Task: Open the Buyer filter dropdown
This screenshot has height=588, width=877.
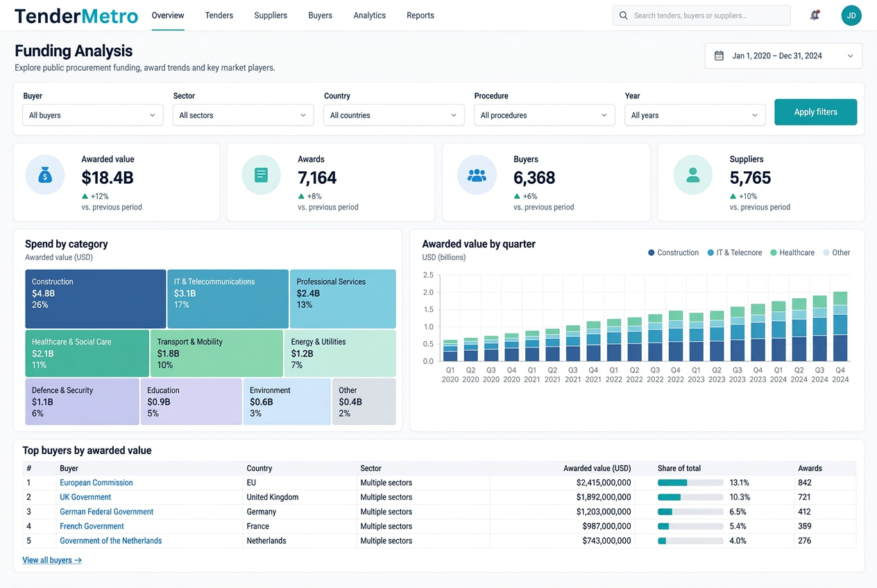Action: (x=92, y=115)
